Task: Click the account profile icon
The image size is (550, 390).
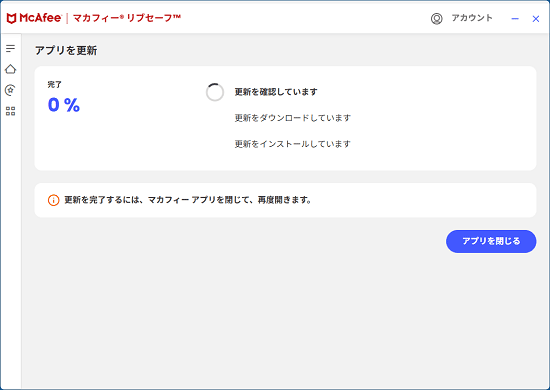Action: [437, 19]
